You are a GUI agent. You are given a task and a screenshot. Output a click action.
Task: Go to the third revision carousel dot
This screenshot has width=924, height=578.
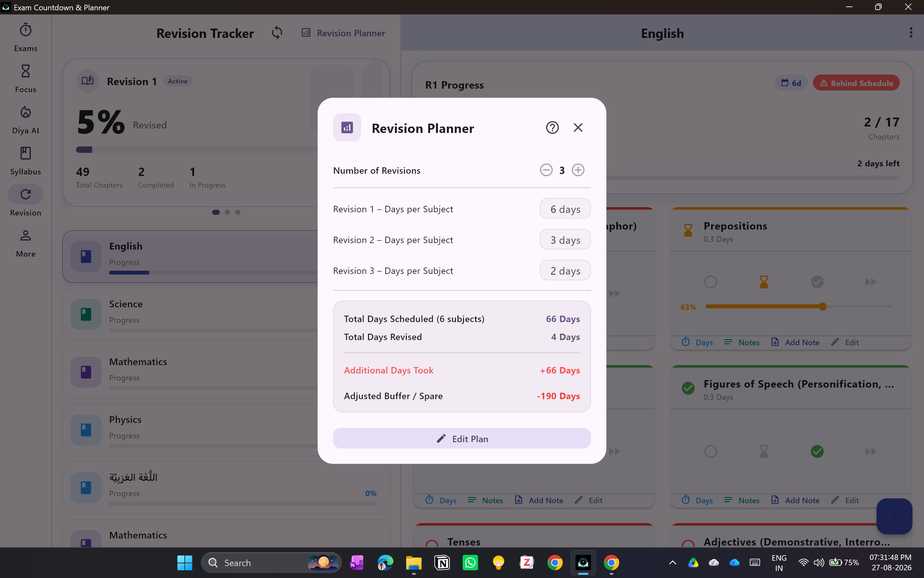[x=238, y=212]
